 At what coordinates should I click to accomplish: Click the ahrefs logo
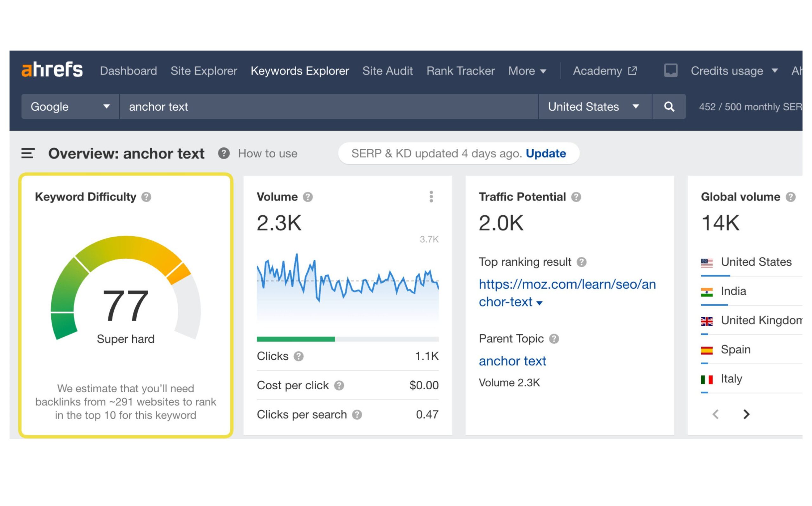pyautogui.click(x=52, y=70)
